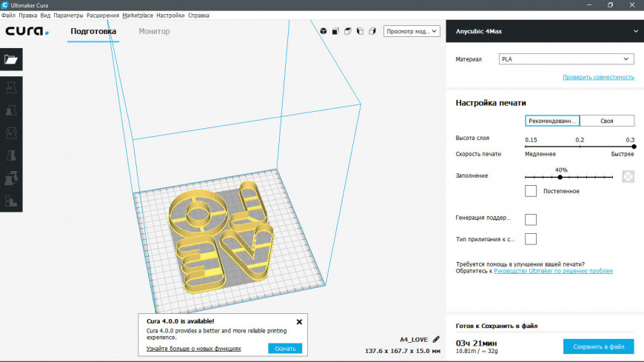The height and width of the screenshot is (362, 644).
Task: Expand the Anycubic 4Max printer selector
Action: tap(634, 31)
